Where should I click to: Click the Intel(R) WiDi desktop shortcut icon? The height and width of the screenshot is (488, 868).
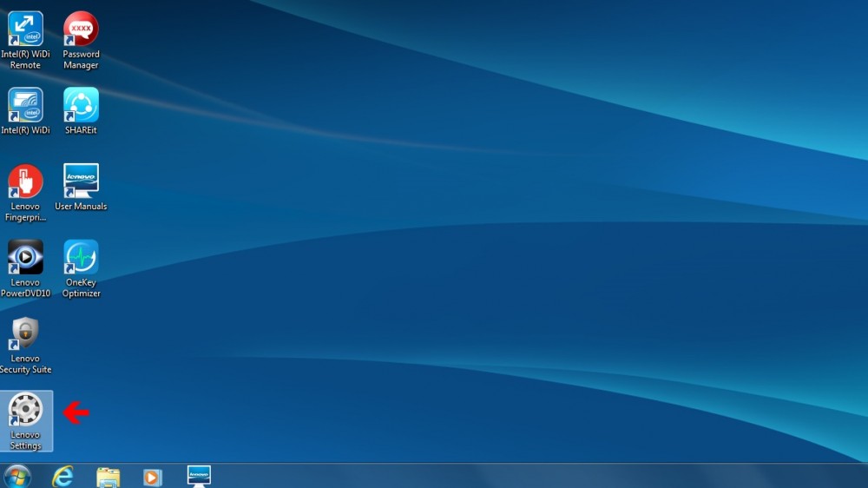tap(25, 105)
